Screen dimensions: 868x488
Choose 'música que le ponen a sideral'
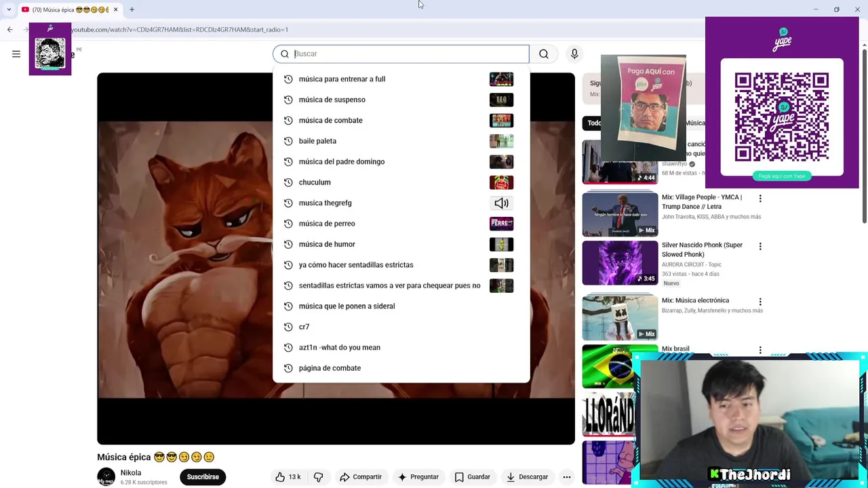pos(401,306)
